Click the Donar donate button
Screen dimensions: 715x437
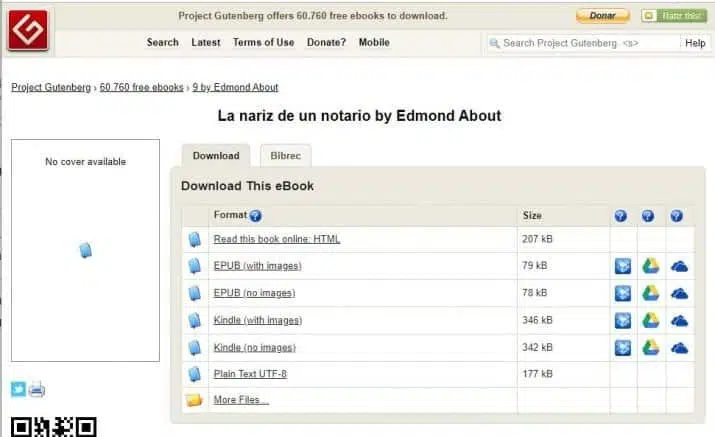(x=603, y=16)
